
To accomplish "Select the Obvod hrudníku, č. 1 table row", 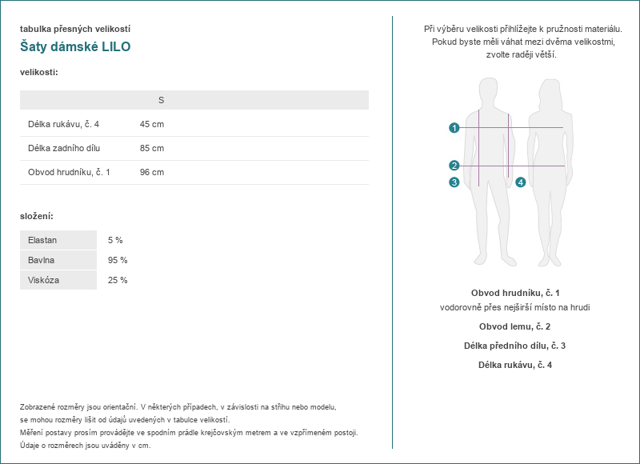I will (194, 172).
